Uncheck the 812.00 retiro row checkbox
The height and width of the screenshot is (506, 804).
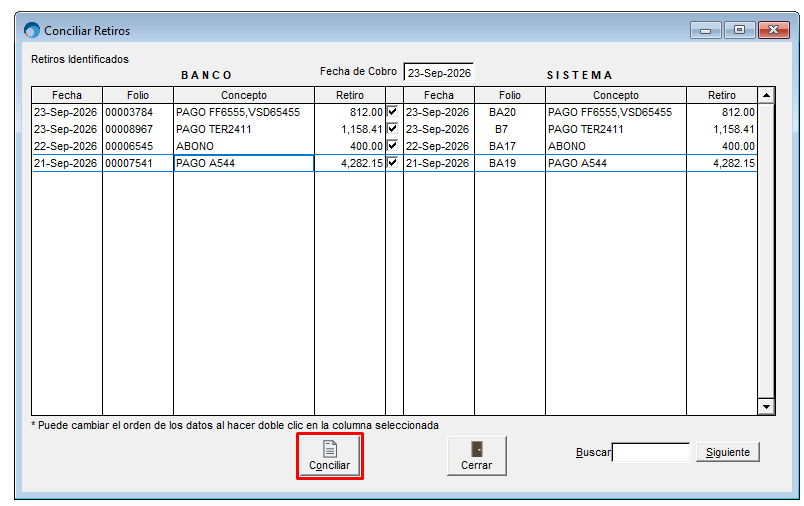(x=393, y=111)
